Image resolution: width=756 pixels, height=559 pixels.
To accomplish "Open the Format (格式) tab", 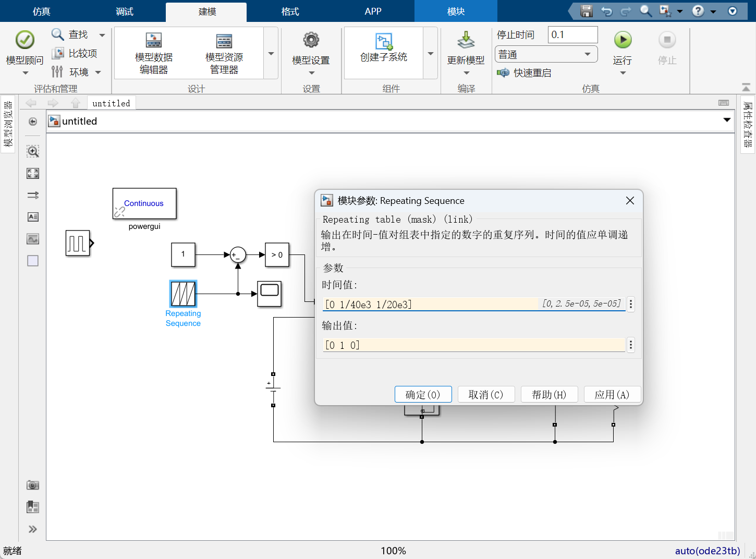I will click(x=290, y=11).
